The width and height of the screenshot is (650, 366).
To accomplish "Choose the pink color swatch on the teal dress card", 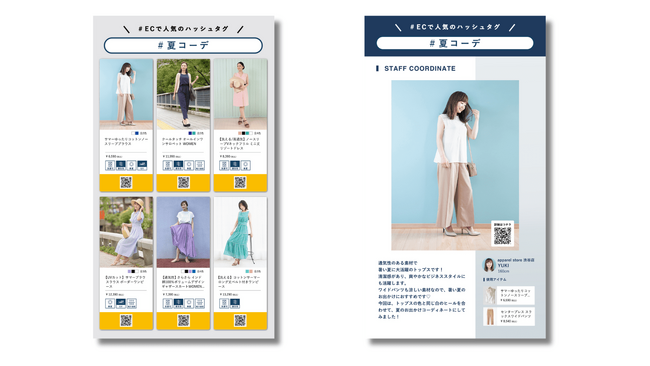I will click(x=251, y=271).
